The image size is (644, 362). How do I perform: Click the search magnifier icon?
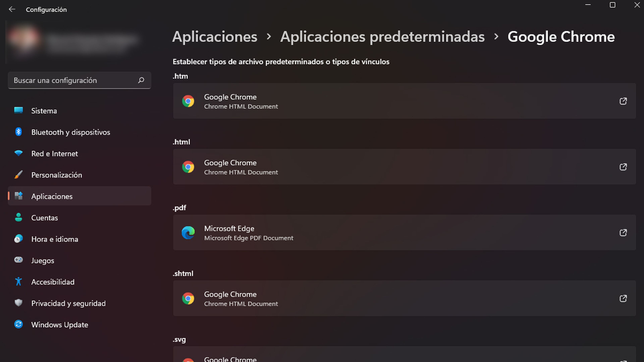pyautogui.click(x=141, y=80)
